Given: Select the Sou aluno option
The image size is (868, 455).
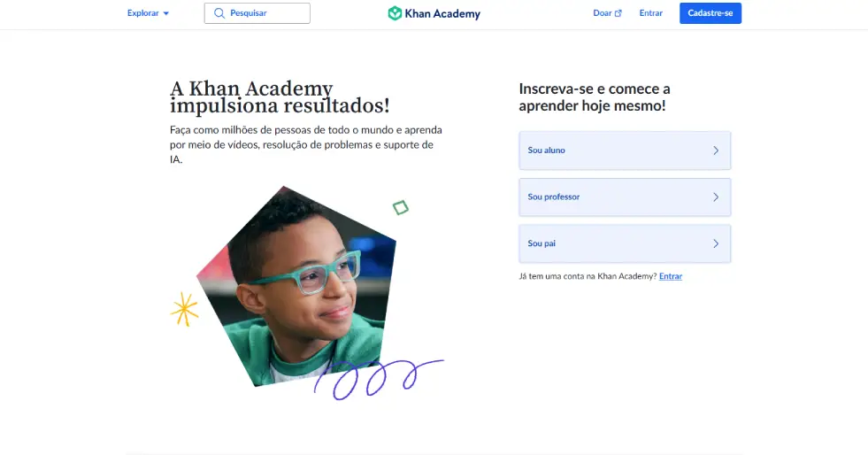Looking at the screenshot, I should pyautogui.click(x=625, y=150).
